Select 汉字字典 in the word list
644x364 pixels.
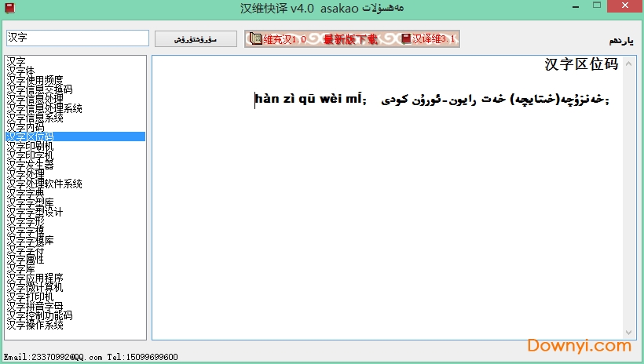coord(25,193)
